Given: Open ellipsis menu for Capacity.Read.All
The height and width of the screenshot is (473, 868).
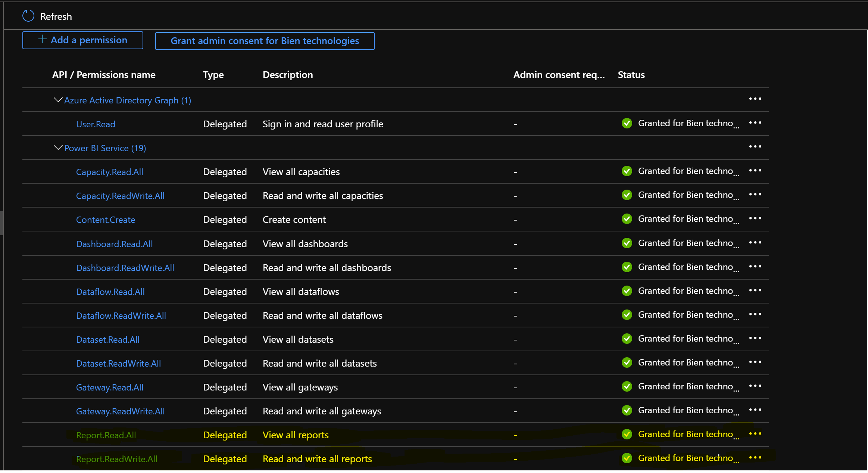Looking at the screenshot, I should (755, 171).
